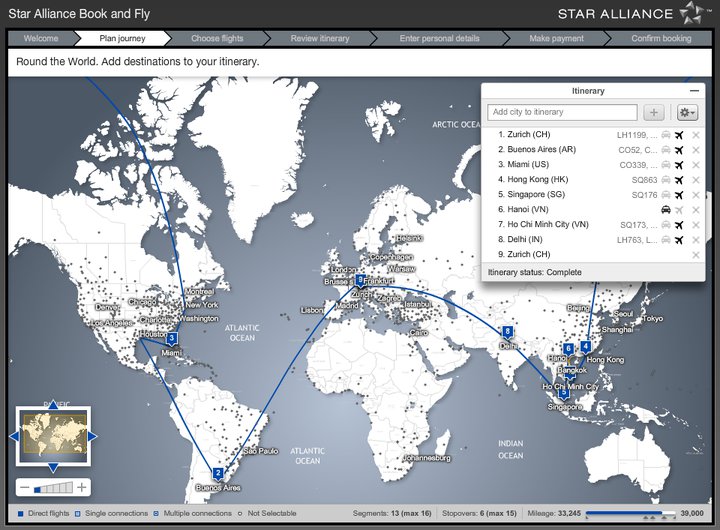This screenshot has height=530, width=720.
Task: Go to the Choose flights step
Action: (x=218, y=38)
